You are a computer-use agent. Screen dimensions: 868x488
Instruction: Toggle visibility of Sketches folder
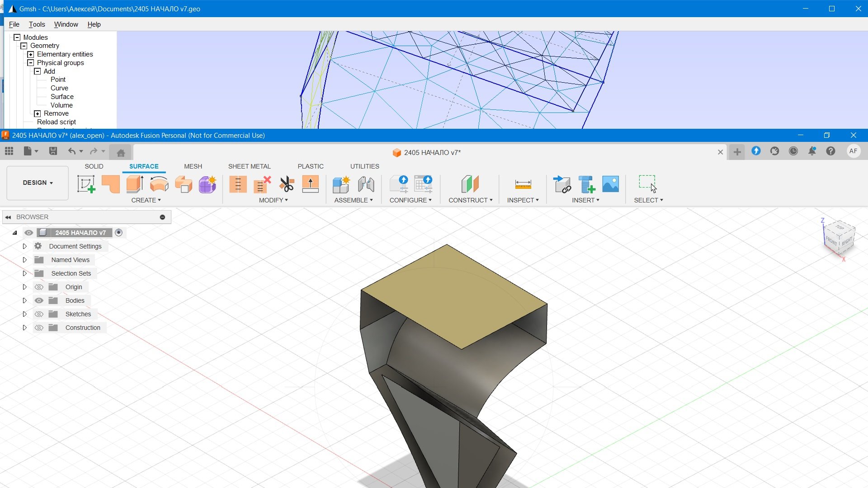click(39, 314)
